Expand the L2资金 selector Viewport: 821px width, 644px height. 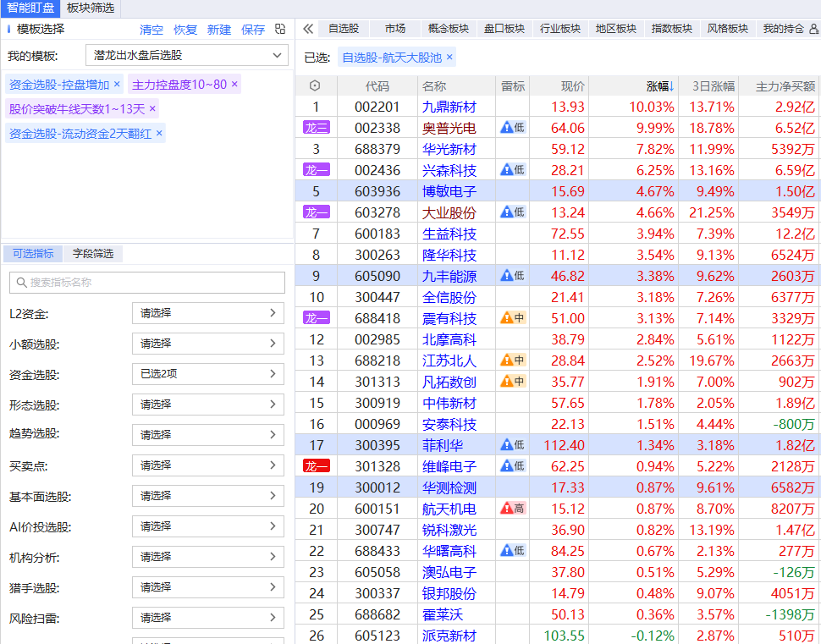(x=207, y=313)
